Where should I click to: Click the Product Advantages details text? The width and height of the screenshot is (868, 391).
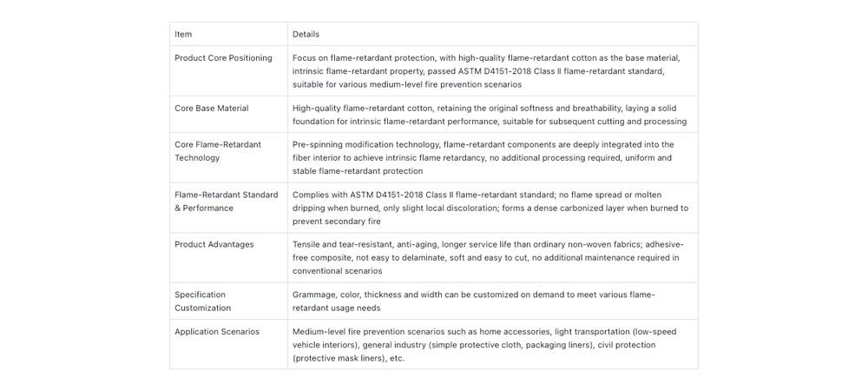tap(487, 258)
